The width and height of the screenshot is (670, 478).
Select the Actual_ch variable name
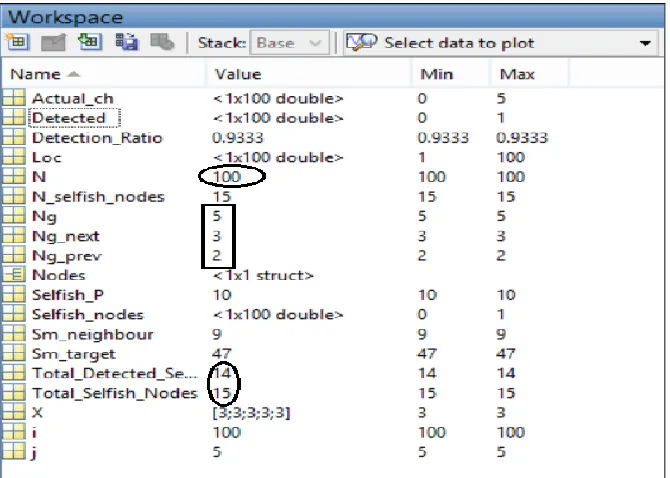pos(73,99)
